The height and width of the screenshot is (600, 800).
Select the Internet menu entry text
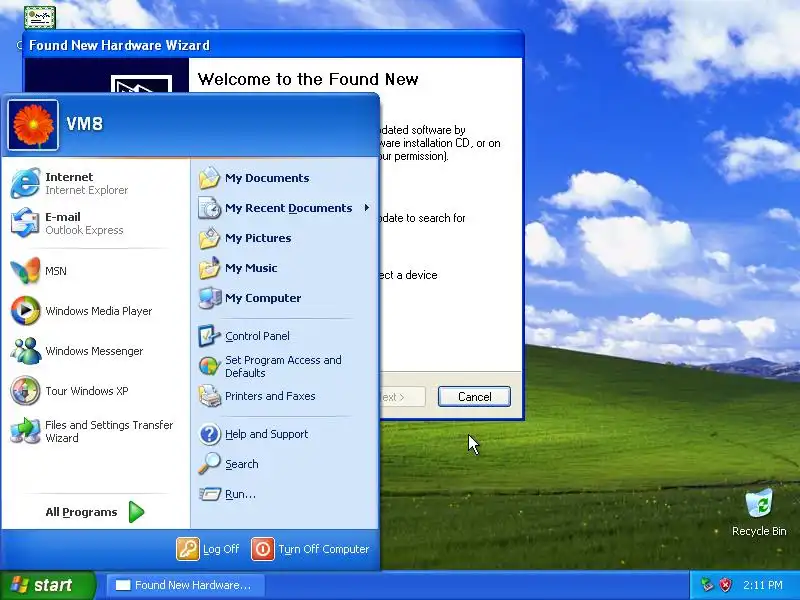coord(69,177)
